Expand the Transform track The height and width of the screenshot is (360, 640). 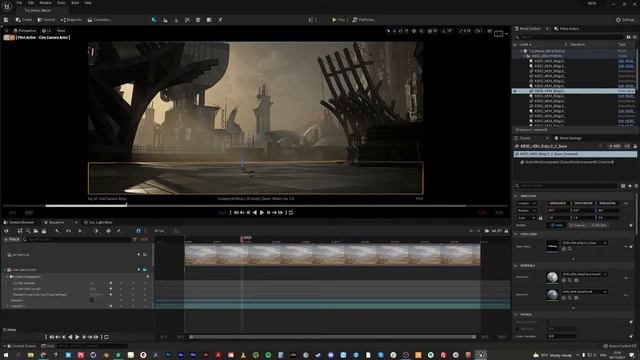pyautogui.click(x=7, y=306)
